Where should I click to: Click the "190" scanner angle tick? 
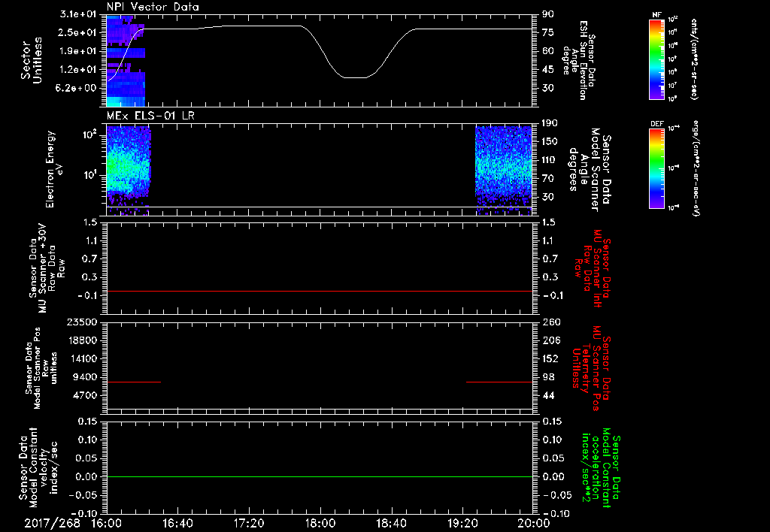550,123
